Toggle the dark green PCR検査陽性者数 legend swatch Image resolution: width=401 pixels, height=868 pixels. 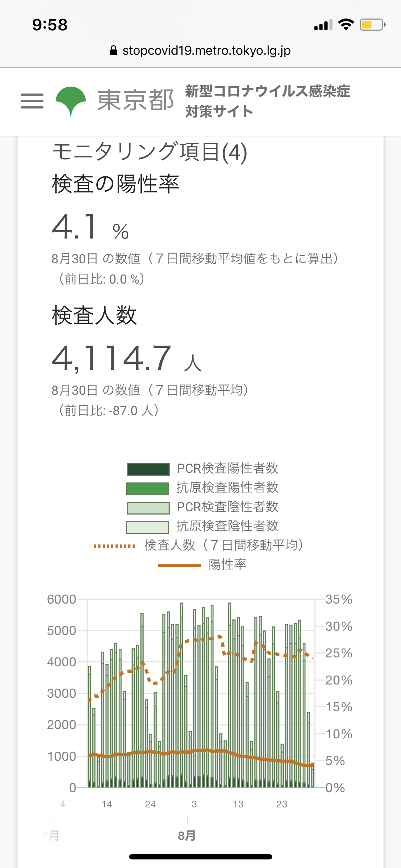[148, 469]
